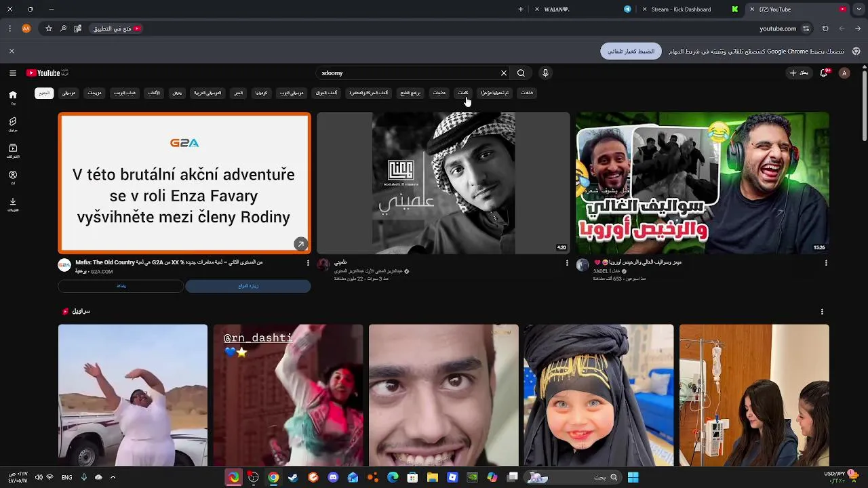Open Downloads in the YouTube sidebar
Image resolution: width=868 pixels, height=488 pixels.
coord(13,204)
